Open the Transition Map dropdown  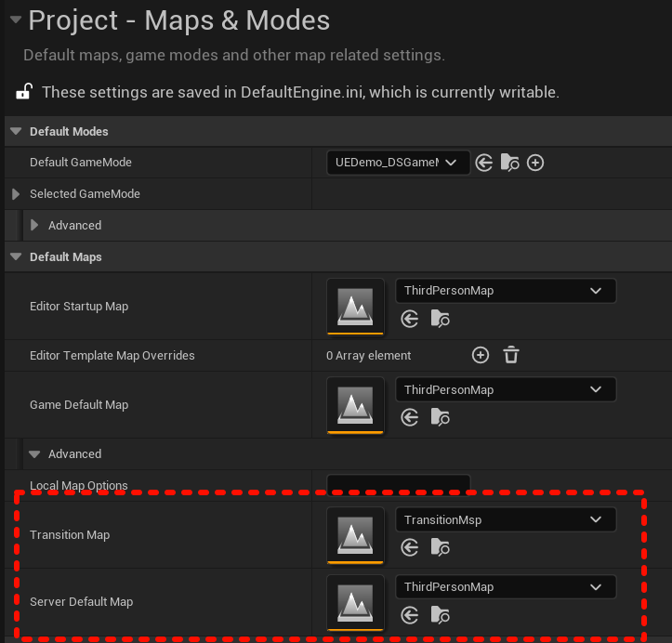coord(505,520)
